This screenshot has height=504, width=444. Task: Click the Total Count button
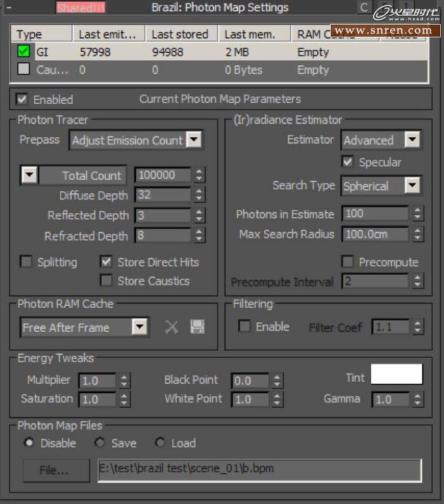82,175
